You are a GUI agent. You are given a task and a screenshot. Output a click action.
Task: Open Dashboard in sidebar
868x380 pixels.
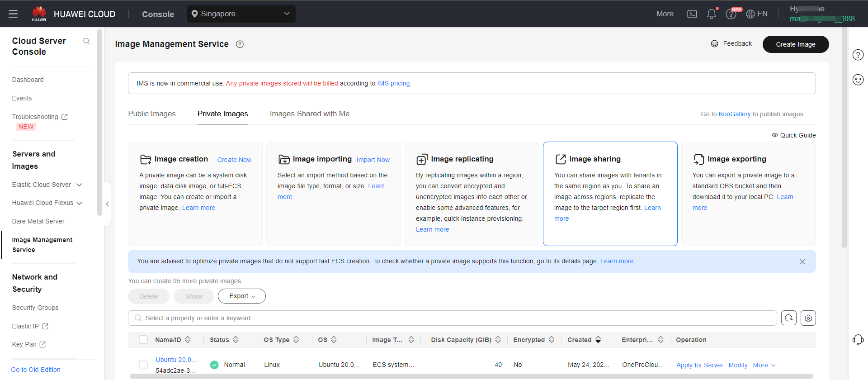(28, 80)
